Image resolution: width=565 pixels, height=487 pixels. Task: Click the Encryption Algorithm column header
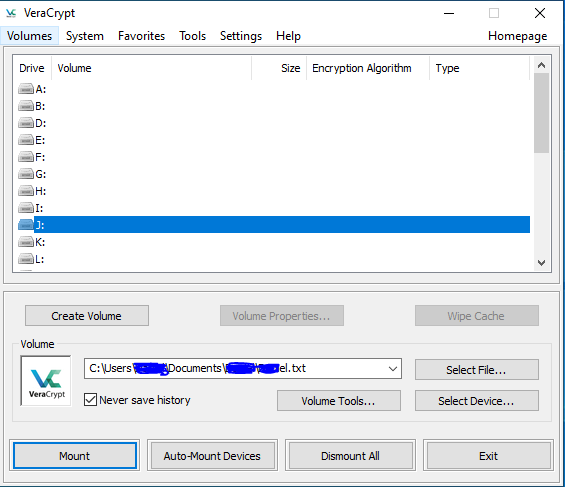pos(368,68)
